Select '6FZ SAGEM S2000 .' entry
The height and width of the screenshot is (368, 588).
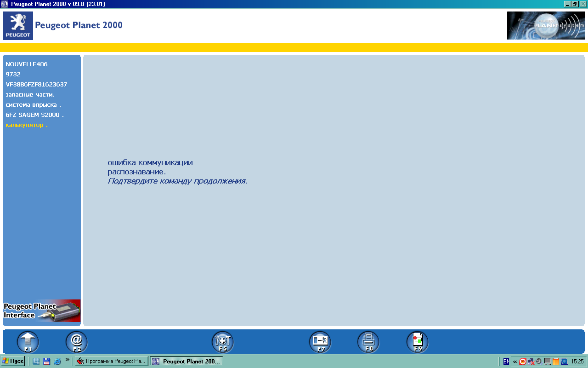click(35, 115)
